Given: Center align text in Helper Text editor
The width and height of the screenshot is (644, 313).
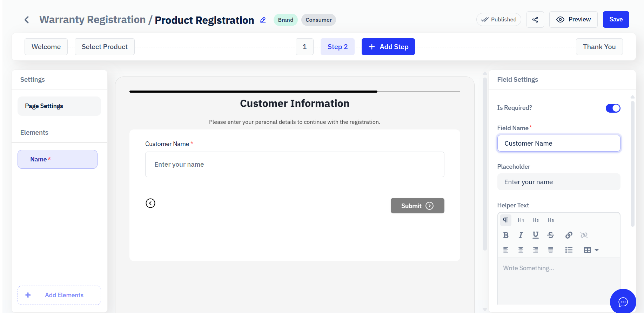Looking at the screenshot, I should click(521, 250).
